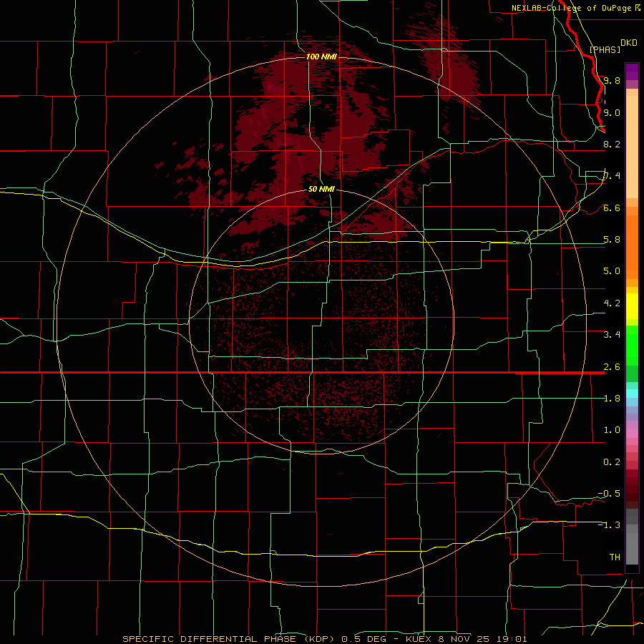The width and height of the screenshot is (644, 644).
Task: Click the 9.8 value on color scale
Action: pyautogui.click(x=612, y=80)
